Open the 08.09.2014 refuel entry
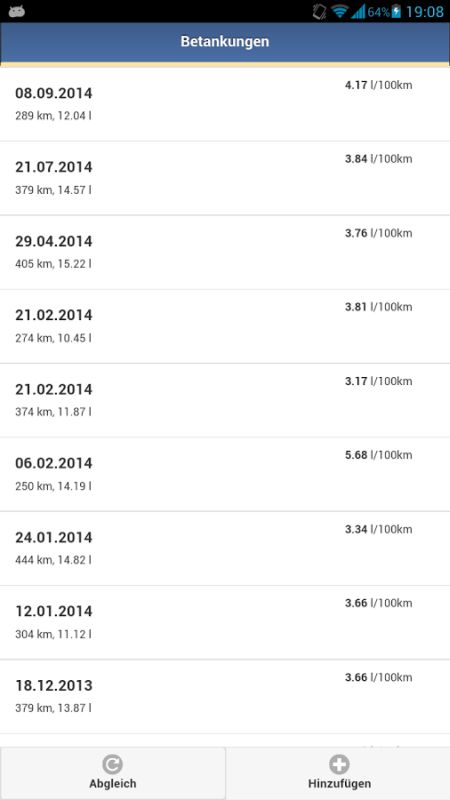This screenshot has height=800, width=450. click(x=225, y=104)
